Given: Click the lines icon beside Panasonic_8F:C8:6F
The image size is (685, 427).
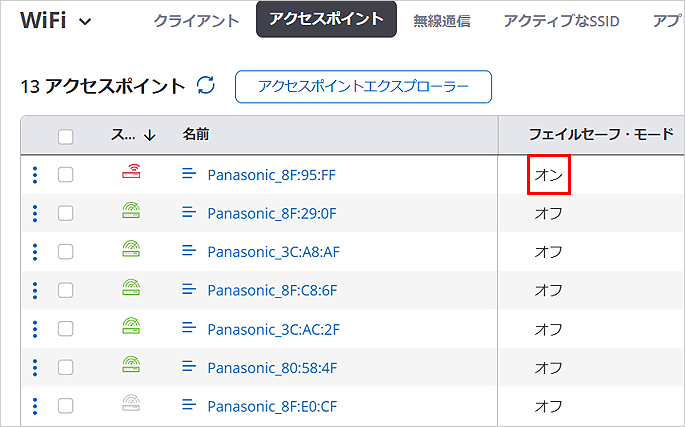Looking at the screenshot, I should [x=189, y=289].
